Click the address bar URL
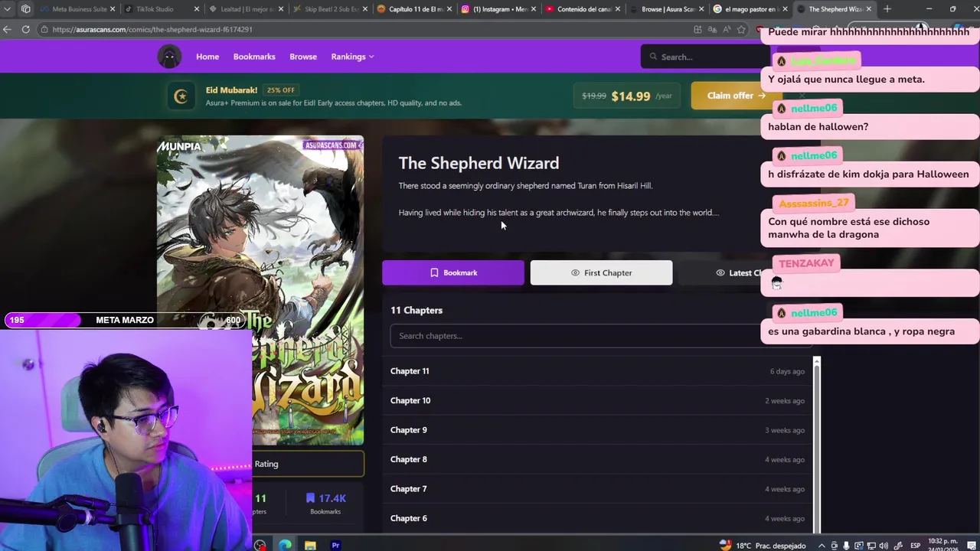The height and width of the screenshot is (551, 980). pyautogui.click(x=152, y=29)
